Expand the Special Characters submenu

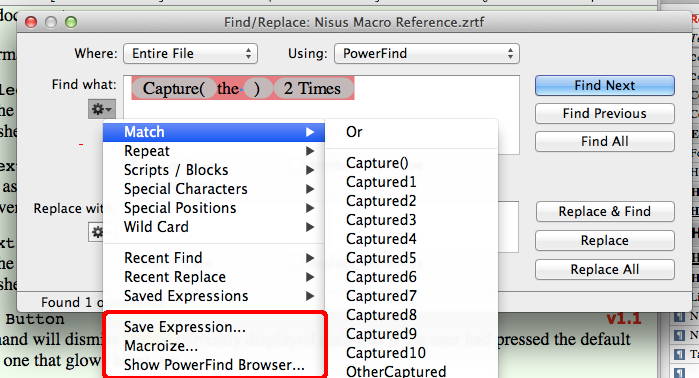(x=214, y=189)
